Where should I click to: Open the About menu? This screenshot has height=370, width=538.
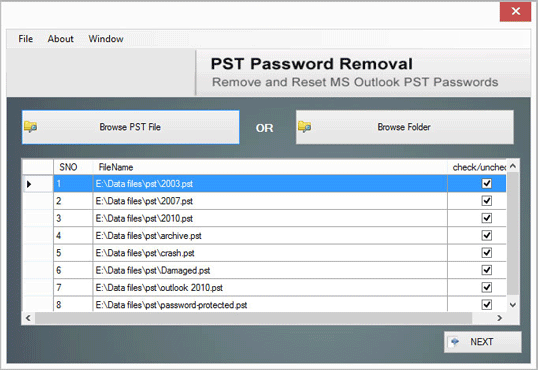coord(60,39)
